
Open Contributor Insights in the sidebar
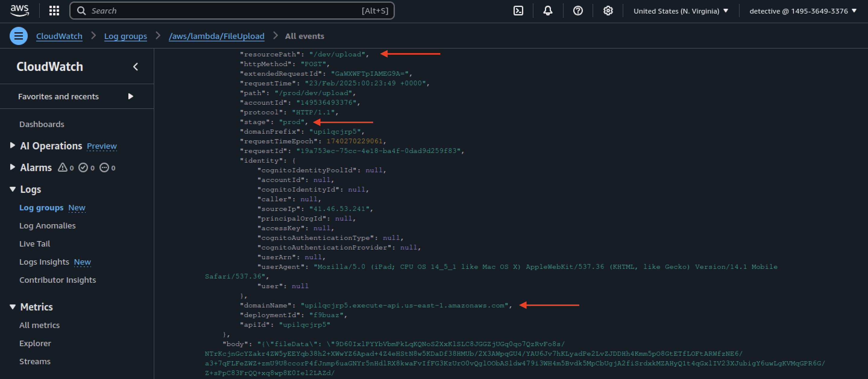[58, 280]
